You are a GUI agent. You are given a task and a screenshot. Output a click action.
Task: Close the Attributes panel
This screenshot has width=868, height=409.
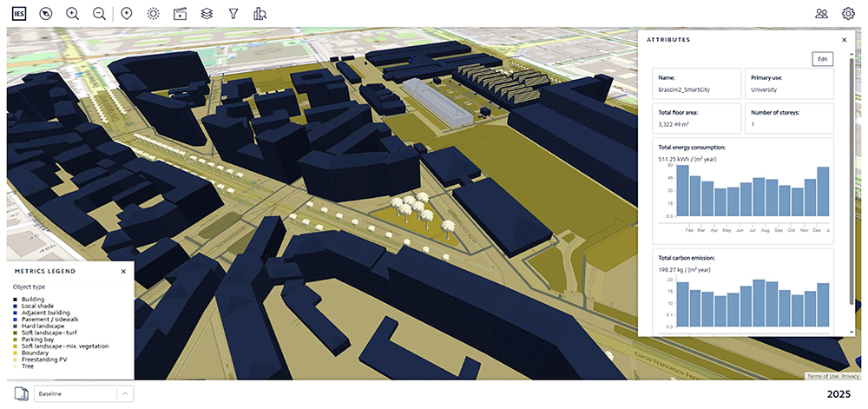pyautogui.click(x=845, y=40)
